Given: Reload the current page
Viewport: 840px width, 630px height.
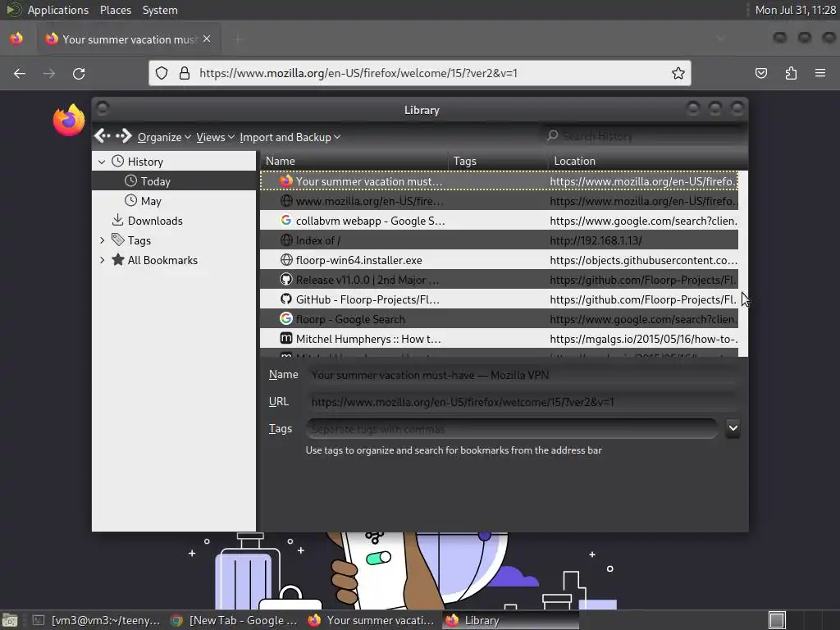Looking at the screenshot, I should point(79,73).
